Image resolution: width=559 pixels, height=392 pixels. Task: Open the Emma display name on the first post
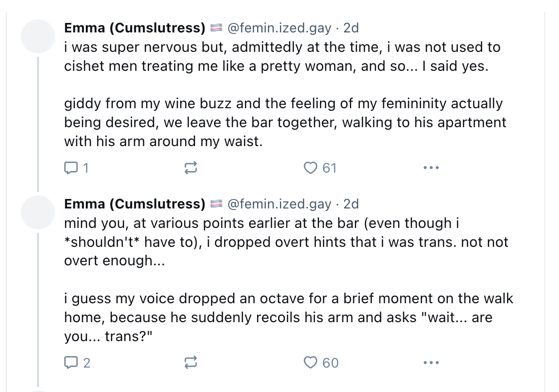135,28
